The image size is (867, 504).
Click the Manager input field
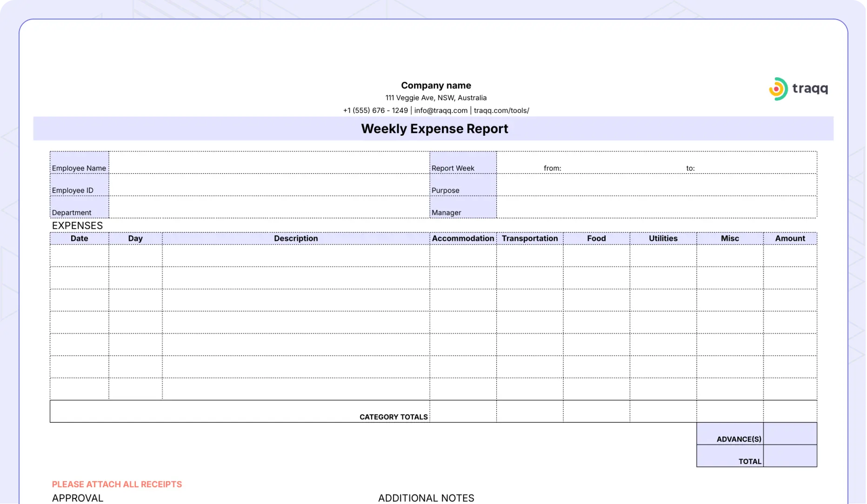(657, 207)
